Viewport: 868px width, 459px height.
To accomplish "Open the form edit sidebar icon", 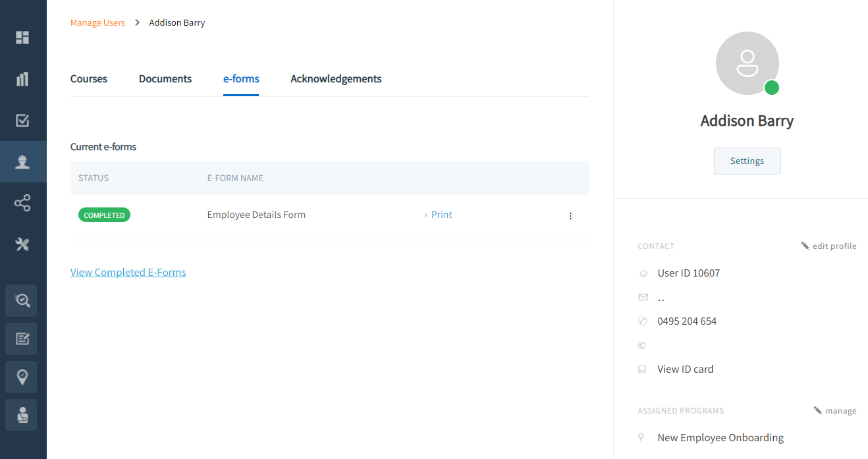I will tap(22, 338).
